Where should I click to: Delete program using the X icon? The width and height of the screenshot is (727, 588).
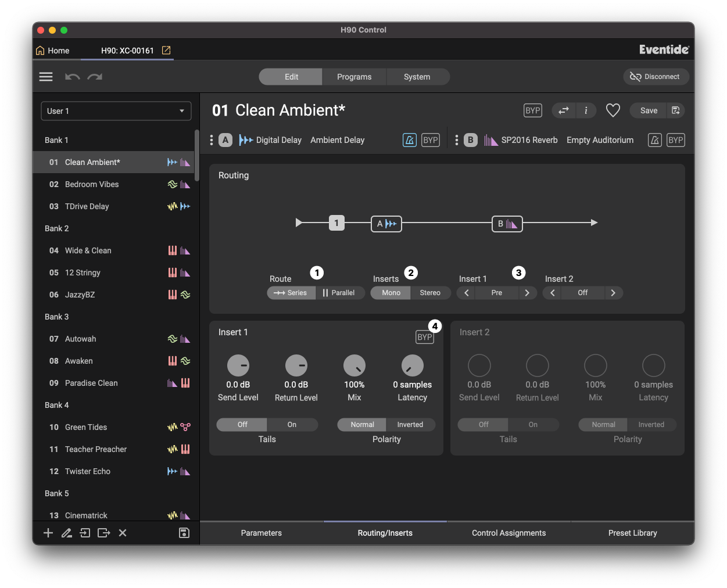123,533
